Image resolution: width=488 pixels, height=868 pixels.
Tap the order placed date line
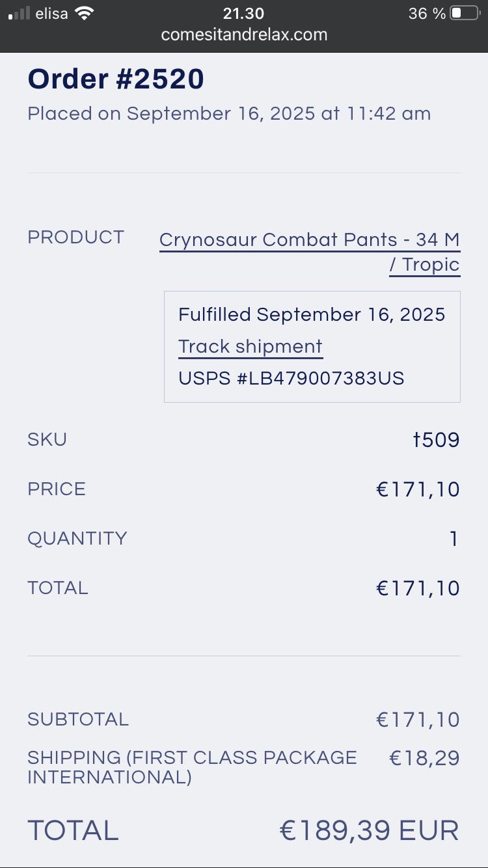tap(229, 113)
